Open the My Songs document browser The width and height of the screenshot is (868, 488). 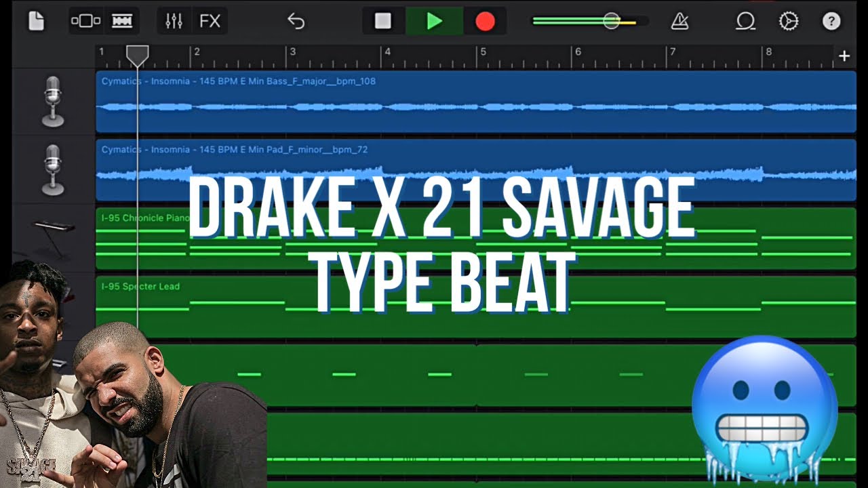[36, 21]
